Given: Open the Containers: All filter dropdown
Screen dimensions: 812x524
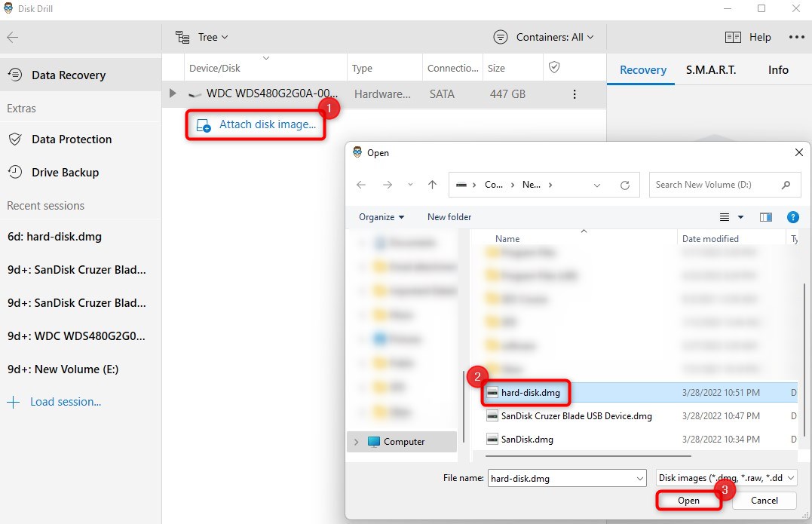Looking at the screenshot, I should [544, 37].
